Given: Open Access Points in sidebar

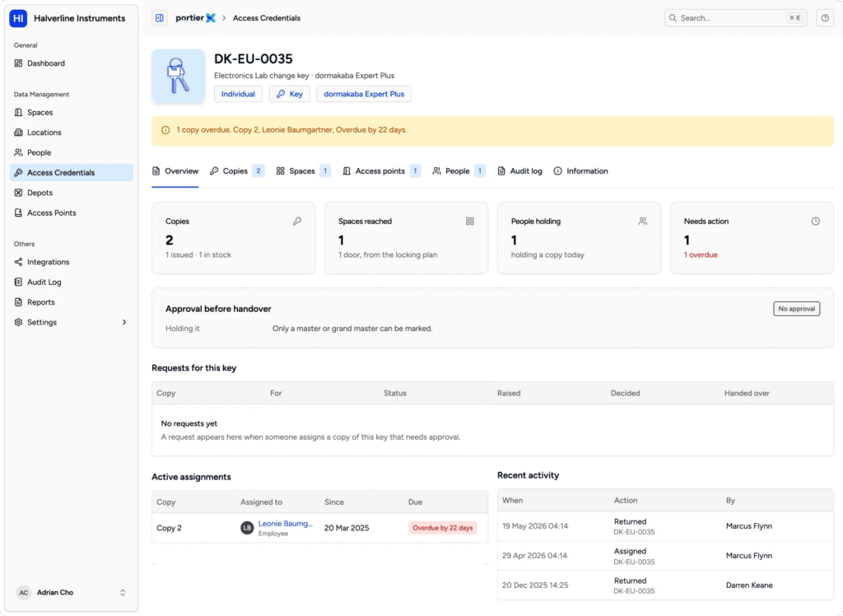Looking at the screenshot, I should (71, 212).
